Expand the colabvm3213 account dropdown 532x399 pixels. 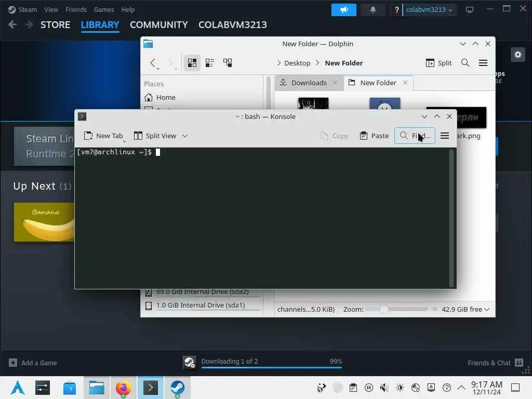click(x=429, y=9)
